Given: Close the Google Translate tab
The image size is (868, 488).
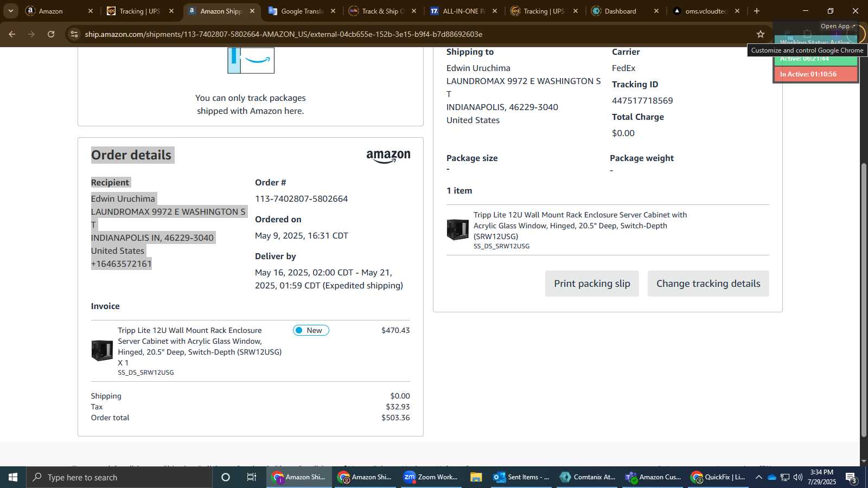Looking at the screenshot, I should coord(333,11).
